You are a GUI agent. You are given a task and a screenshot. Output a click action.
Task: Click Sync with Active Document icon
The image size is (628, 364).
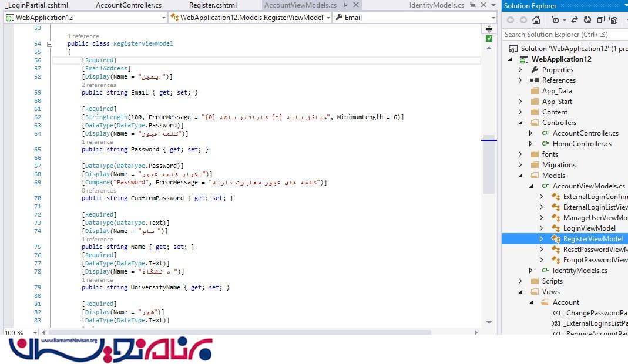575,20
